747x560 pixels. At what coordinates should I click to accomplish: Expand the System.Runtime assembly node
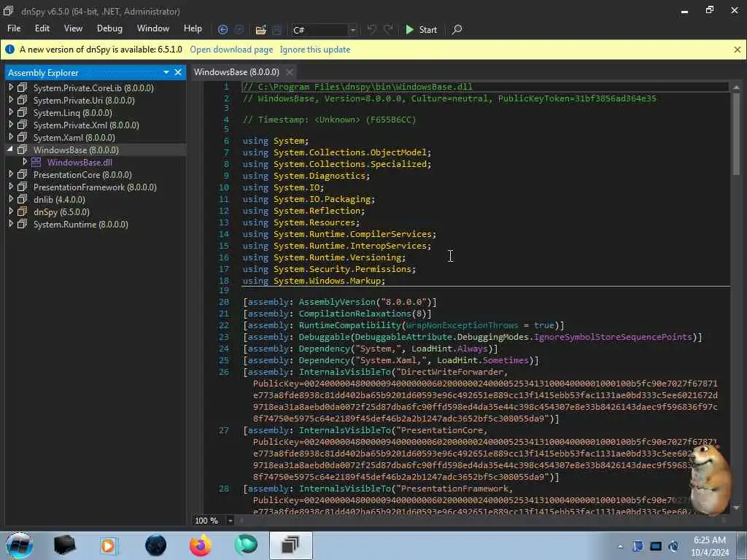[10, 224]
